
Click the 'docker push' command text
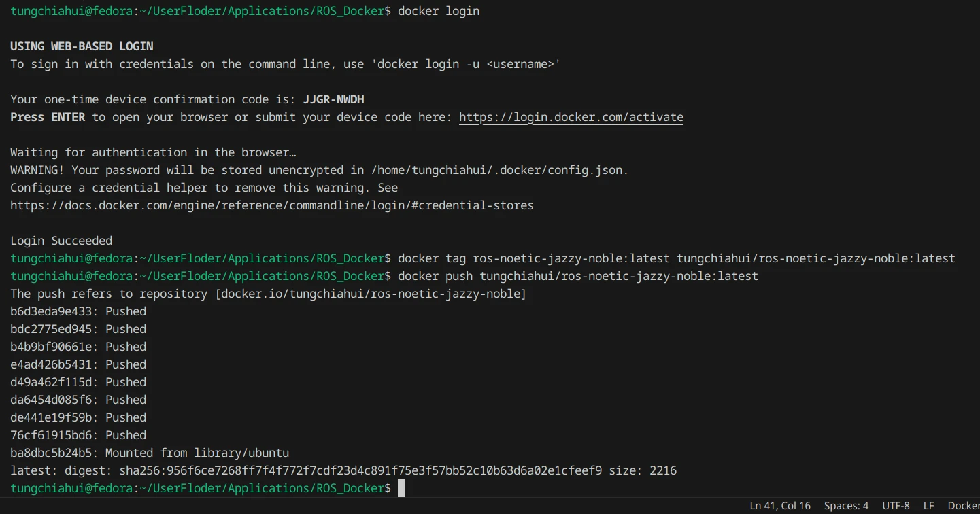click(435, 276)
